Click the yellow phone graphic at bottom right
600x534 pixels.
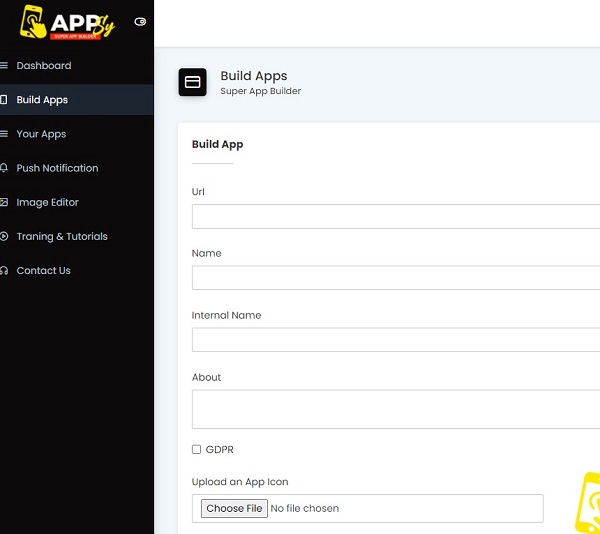[587, 502]
